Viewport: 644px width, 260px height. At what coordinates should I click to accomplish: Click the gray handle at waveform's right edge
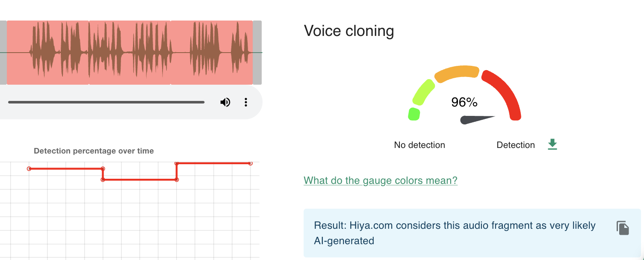[x=257, y=53]
